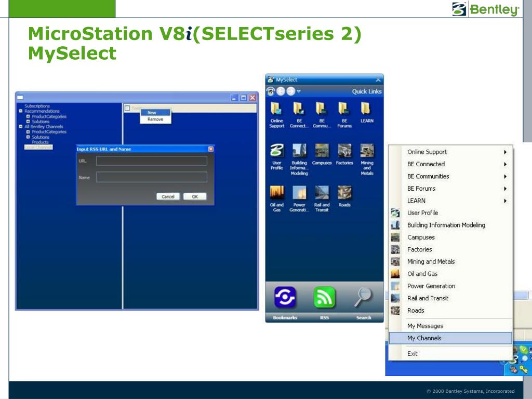Select User Profile in the tray menu
Screen dimensions: 532x399
point(450,213)
